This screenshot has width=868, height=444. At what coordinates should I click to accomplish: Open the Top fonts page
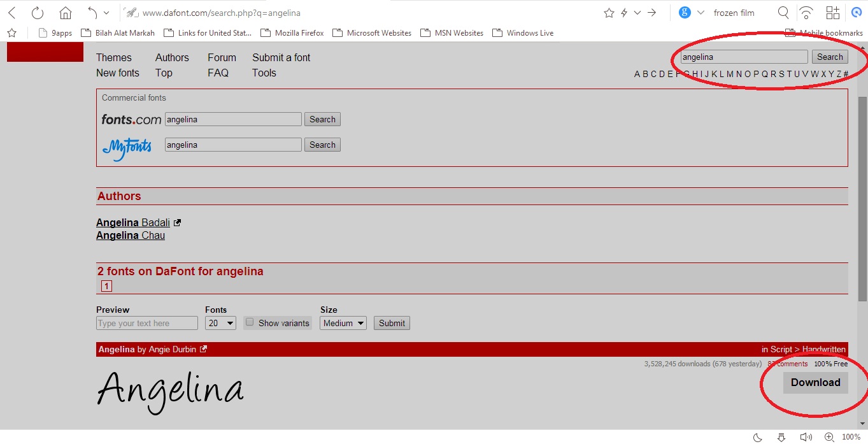164,73
